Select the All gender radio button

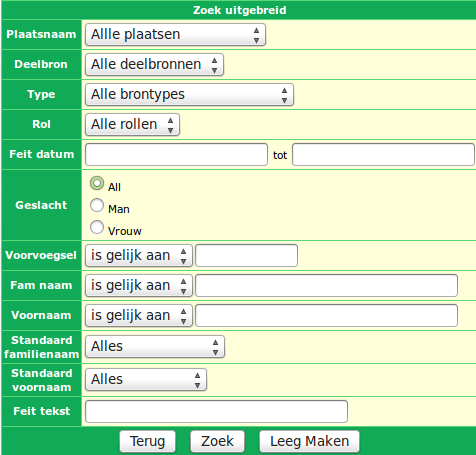tap(97, 183)
